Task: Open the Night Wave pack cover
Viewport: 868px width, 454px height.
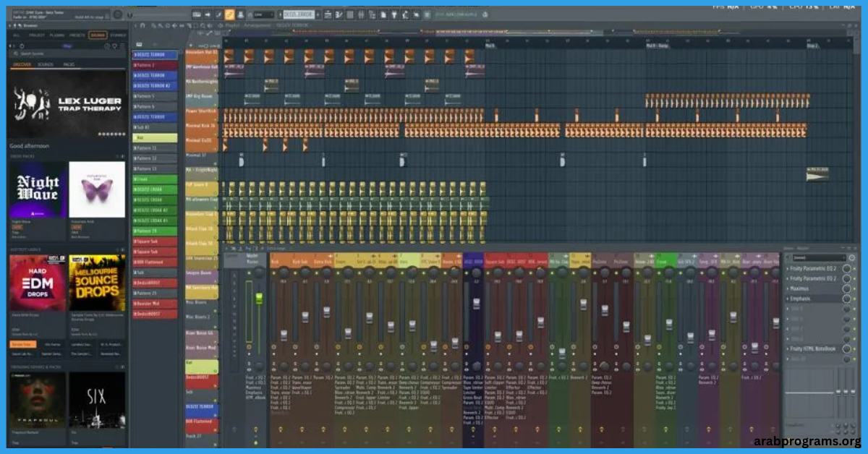Action: pyautogui.click(x=38, y=189)
